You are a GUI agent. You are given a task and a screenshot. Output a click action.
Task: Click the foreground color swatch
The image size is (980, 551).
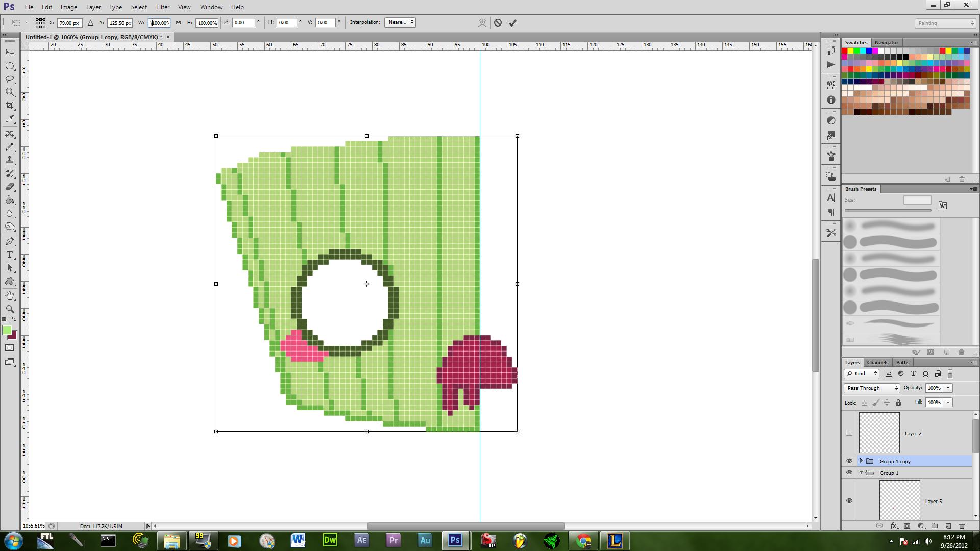(7, 331)
